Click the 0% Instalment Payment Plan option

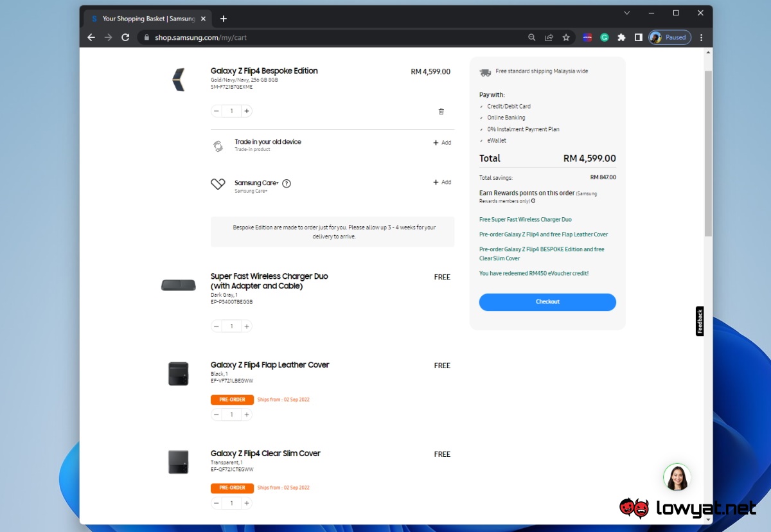click(523, 129)
